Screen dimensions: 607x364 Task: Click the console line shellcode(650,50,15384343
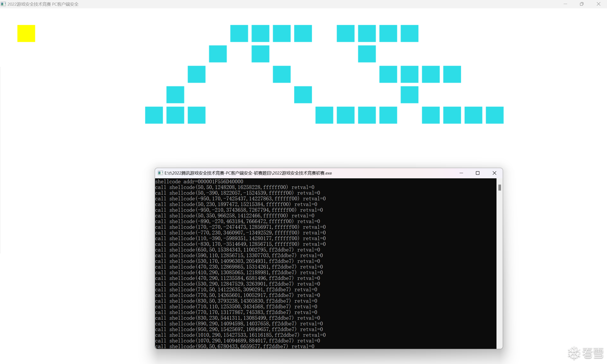(237, 250)
